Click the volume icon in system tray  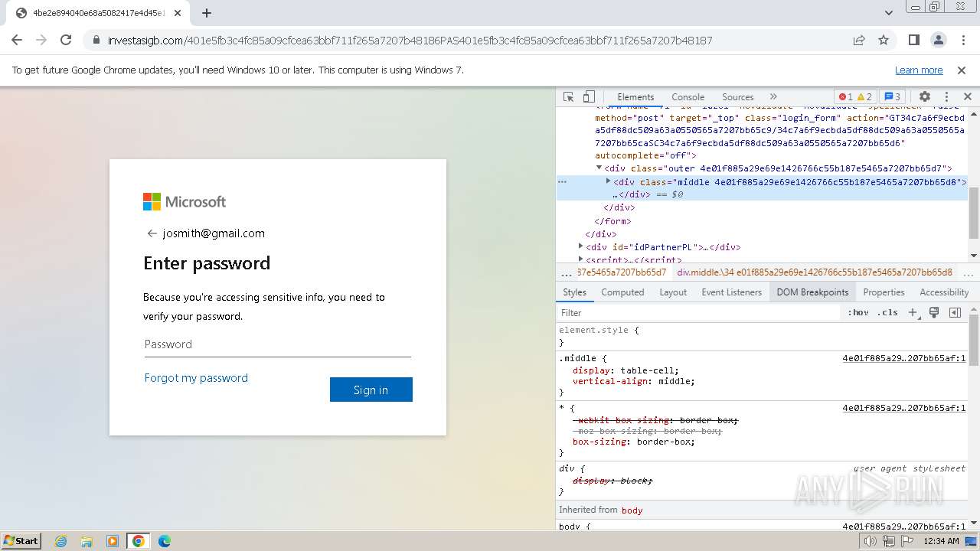pos(871,541)
